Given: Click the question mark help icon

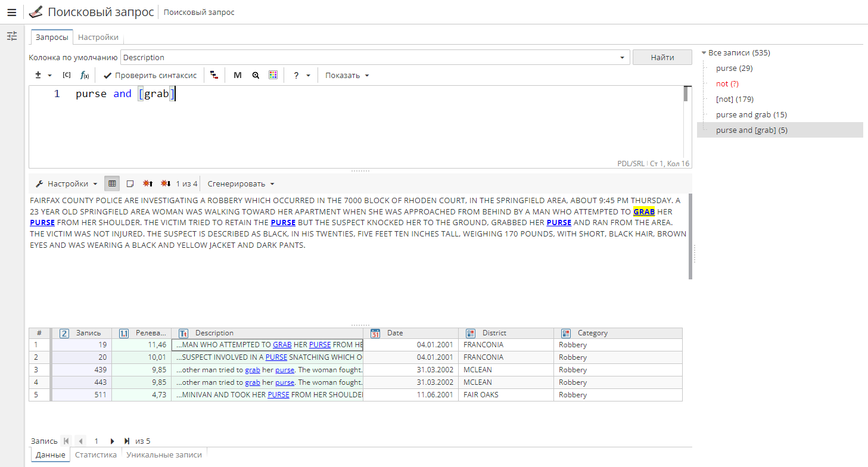Looking at the screenshot, I should coord(296,75).
